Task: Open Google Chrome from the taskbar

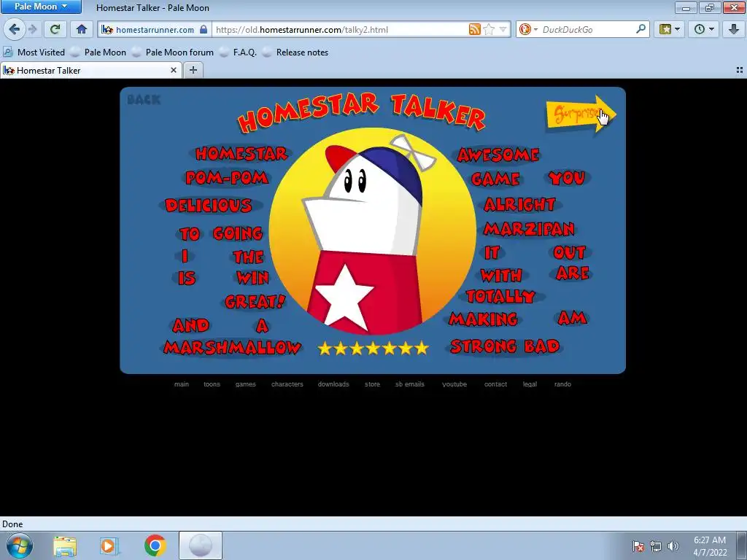Action: [x=155, y=546]
